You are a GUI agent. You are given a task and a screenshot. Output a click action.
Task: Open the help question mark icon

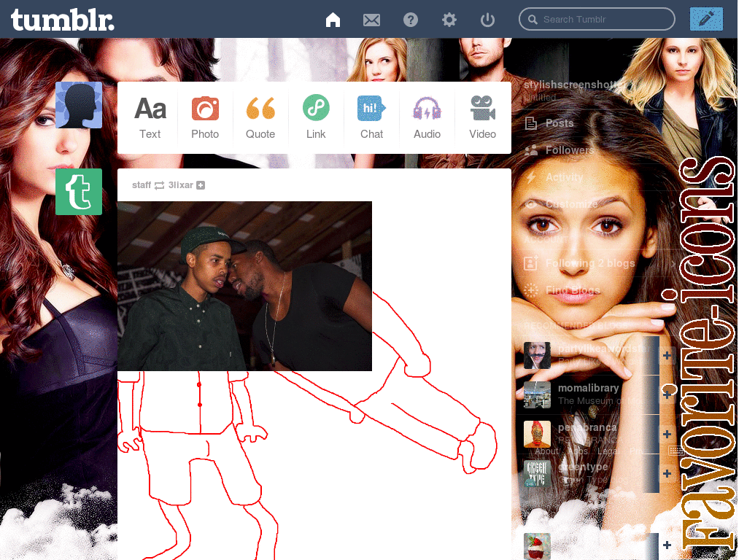[410, 20]
